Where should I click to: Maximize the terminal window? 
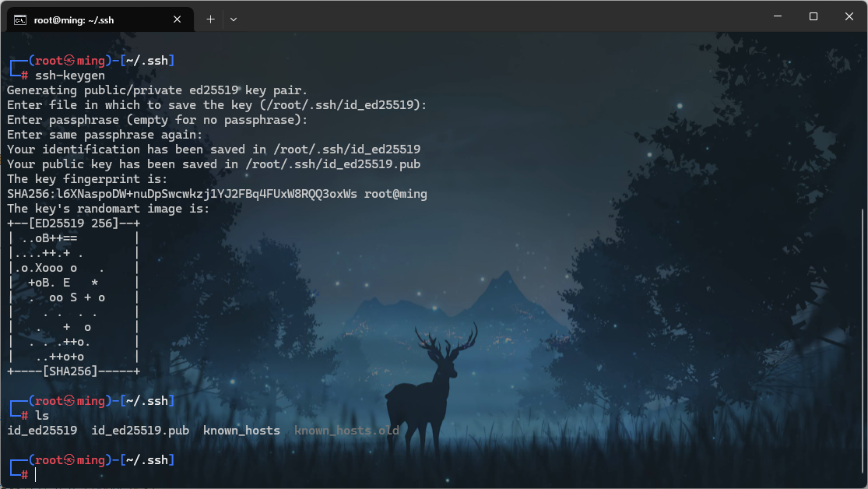[813, 16]
